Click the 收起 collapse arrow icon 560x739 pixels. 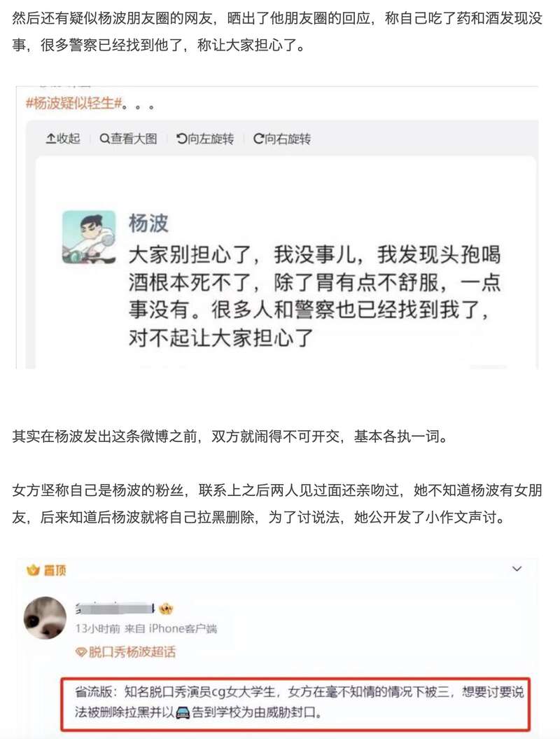pyautogui.click(x=50, y=139)
